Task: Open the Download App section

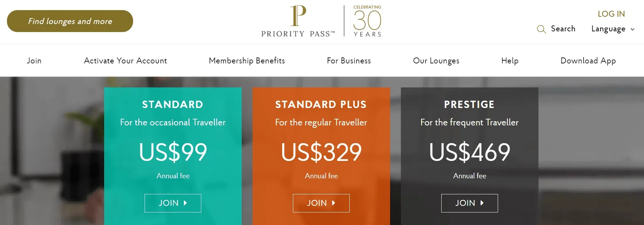Action: pyautogui.click(x=588, y=60)
